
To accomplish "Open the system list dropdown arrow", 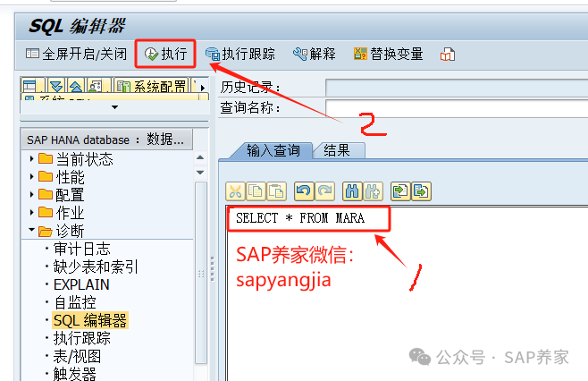I will [114, 107].
